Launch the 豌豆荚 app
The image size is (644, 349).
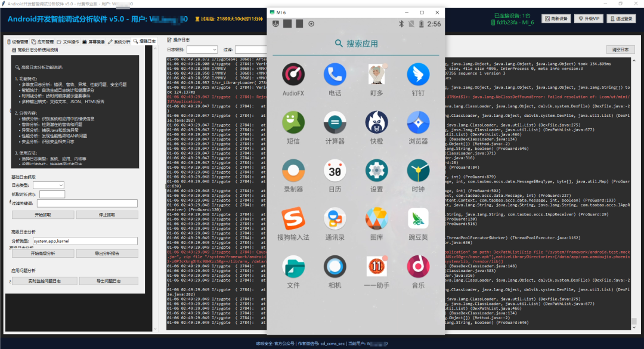[x=418, y=219]
